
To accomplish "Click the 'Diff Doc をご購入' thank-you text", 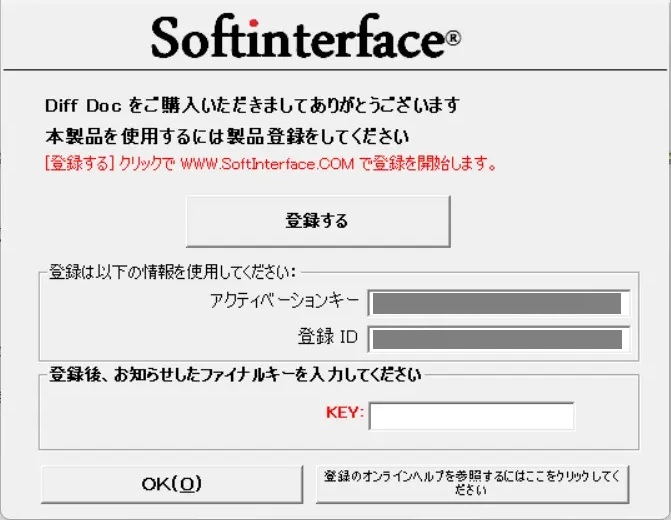I will 252,105.
